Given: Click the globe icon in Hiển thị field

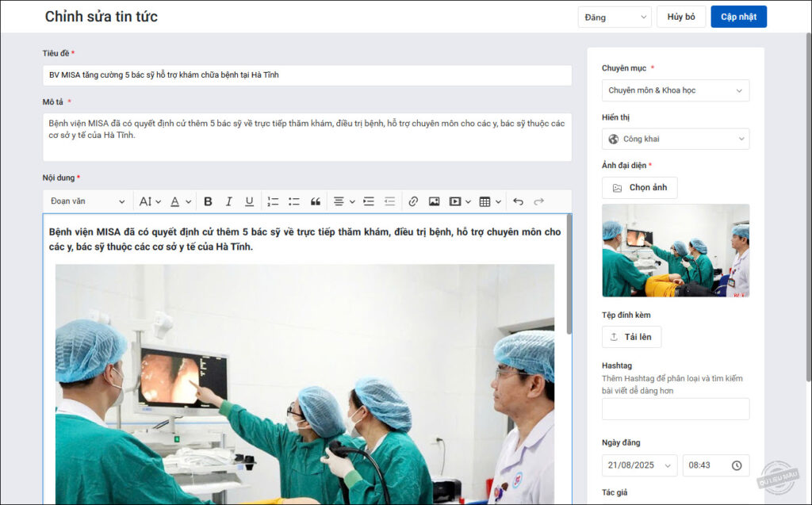Looking at the screenshot, I should [613, 139].
